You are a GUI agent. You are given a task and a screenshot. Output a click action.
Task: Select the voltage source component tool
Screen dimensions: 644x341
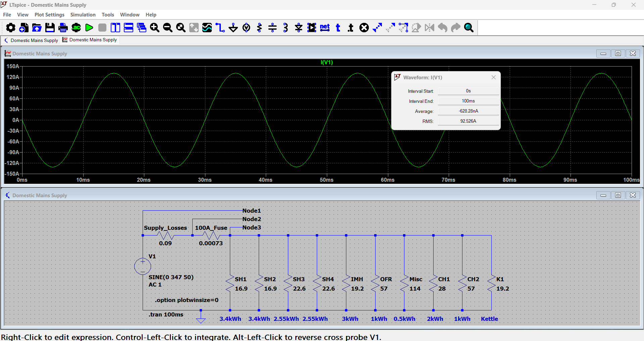click(246, 28)
